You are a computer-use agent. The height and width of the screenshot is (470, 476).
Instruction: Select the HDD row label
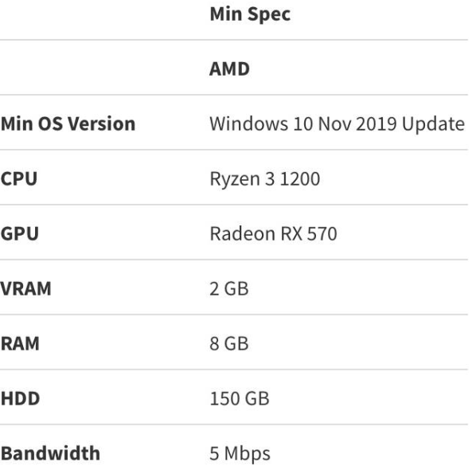[x=21, y=399]
